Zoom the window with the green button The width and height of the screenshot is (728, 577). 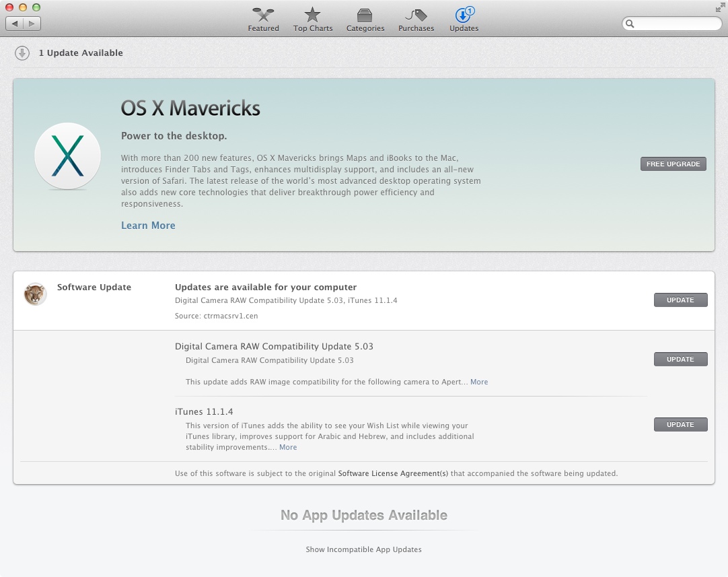(x=36, y=7)
